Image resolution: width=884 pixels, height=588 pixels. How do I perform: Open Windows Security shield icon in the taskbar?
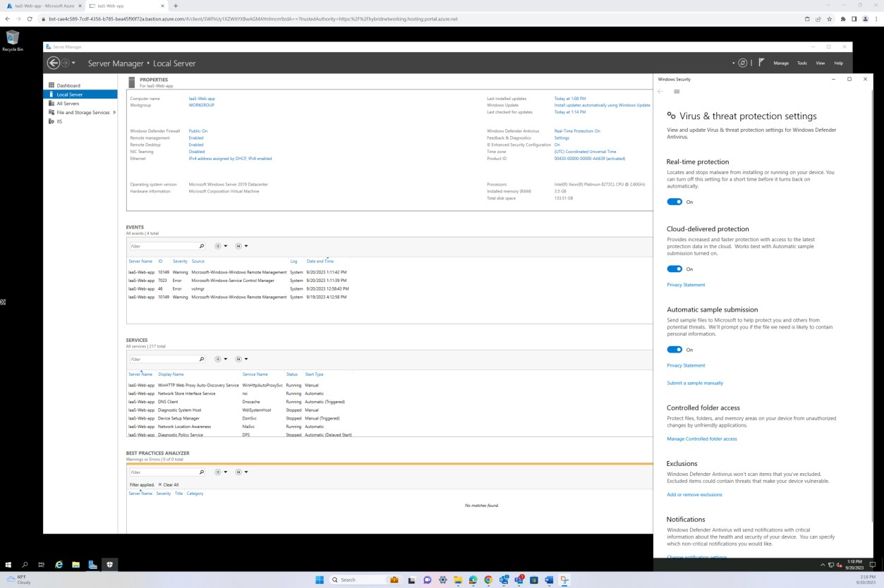pos(109,564)
